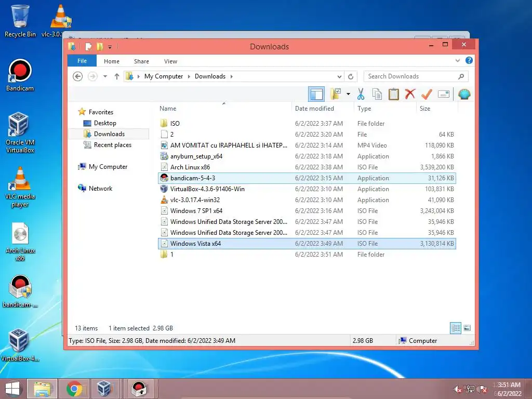Open Google Chrome from the taskbar
Viewport: 532px width, 399px height.
[x=74, y=389]
